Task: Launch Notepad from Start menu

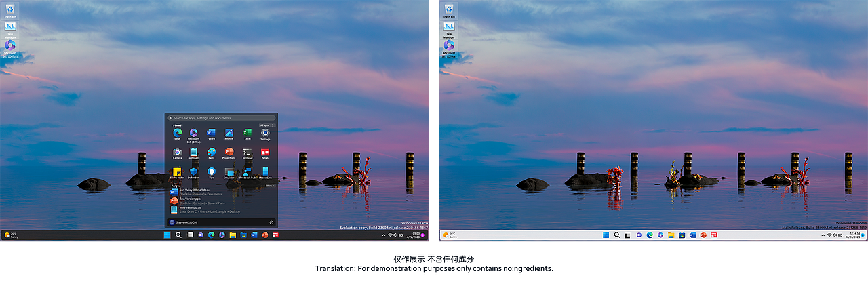Action: point(193,155)
